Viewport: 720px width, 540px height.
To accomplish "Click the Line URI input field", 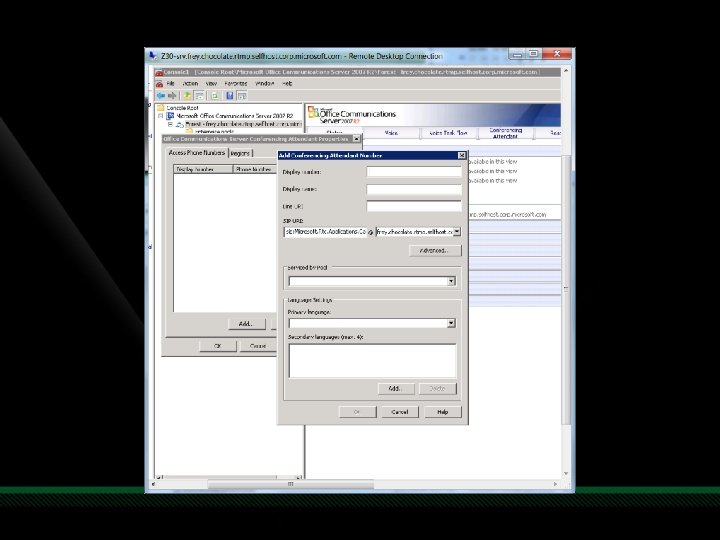I will [x=414, y=206].
